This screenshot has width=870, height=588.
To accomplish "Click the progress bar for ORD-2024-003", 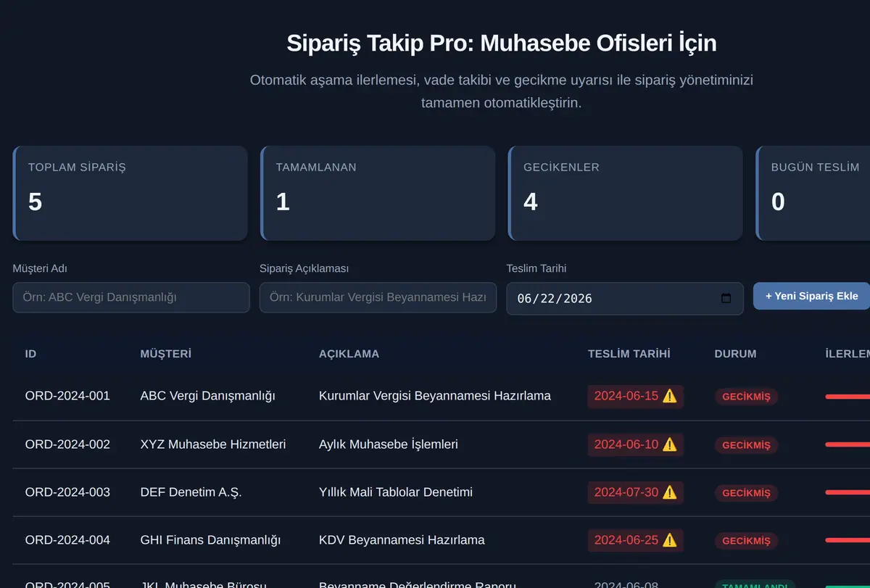I will [848, 492].
